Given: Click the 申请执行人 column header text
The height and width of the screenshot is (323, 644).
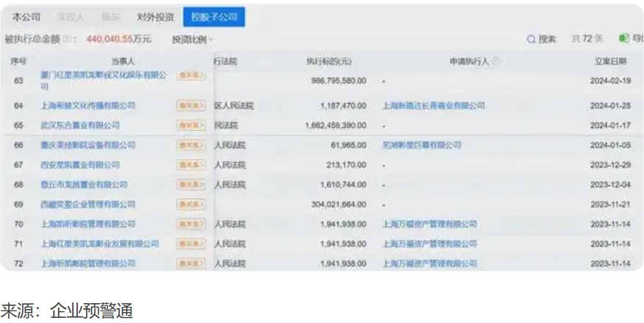Looking at the screenshot, I should coord(470,61).
